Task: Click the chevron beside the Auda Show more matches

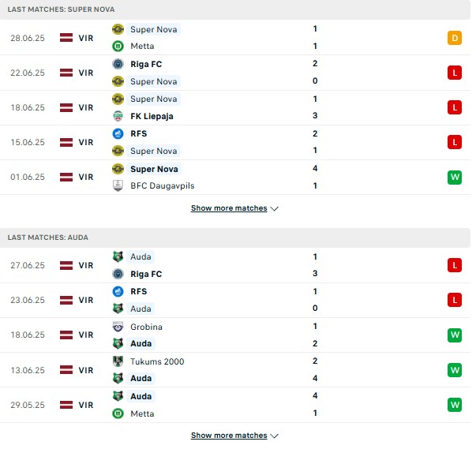Action: tap(275, 436)
